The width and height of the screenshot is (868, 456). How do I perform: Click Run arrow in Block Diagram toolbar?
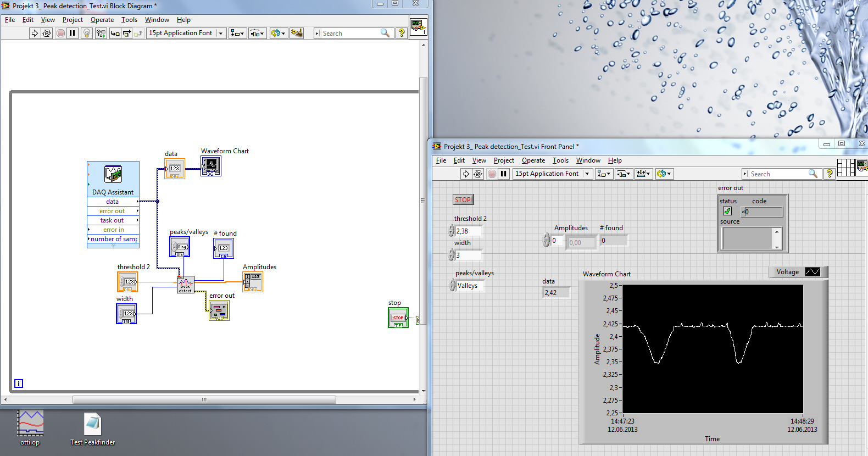point(35,34)
